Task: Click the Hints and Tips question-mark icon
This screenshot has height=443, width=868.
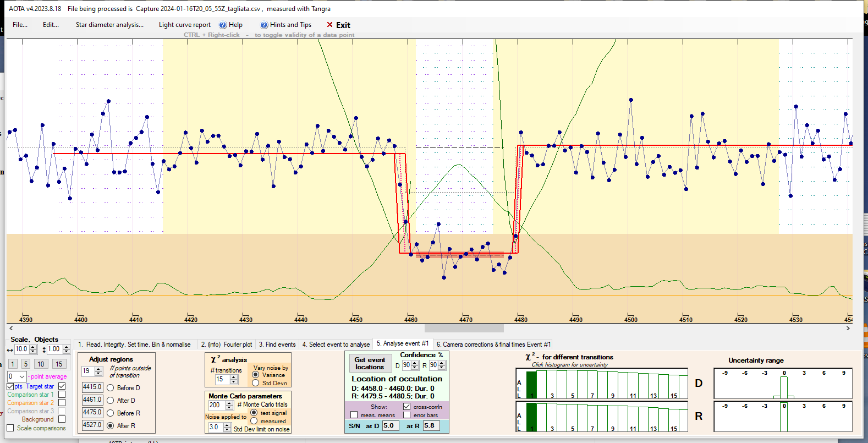Action: click(x=264, y=25)
